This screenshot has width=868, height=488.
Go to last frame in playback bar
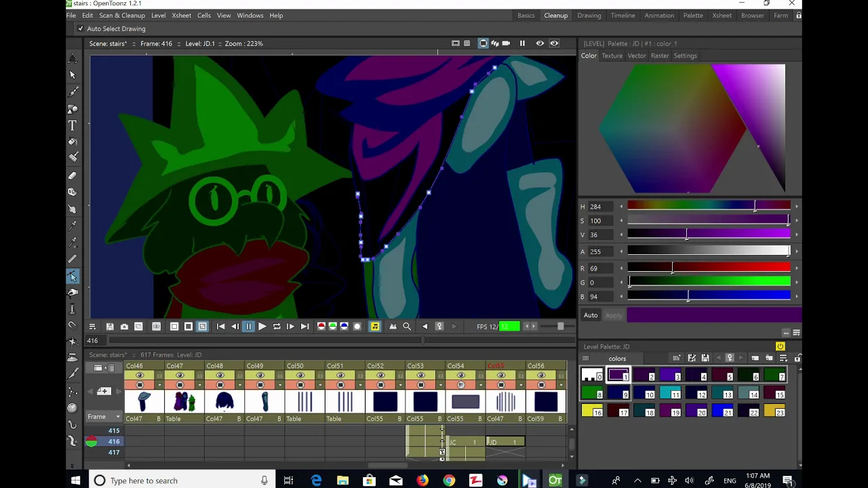point(304,327)
